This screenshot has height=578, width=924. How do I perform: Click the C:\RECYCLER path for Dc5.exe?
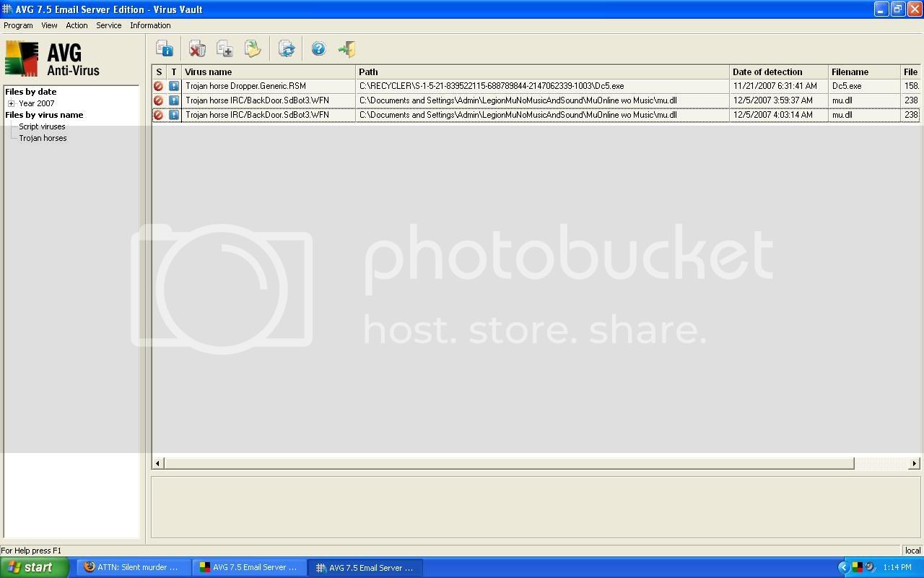point(492,86)
